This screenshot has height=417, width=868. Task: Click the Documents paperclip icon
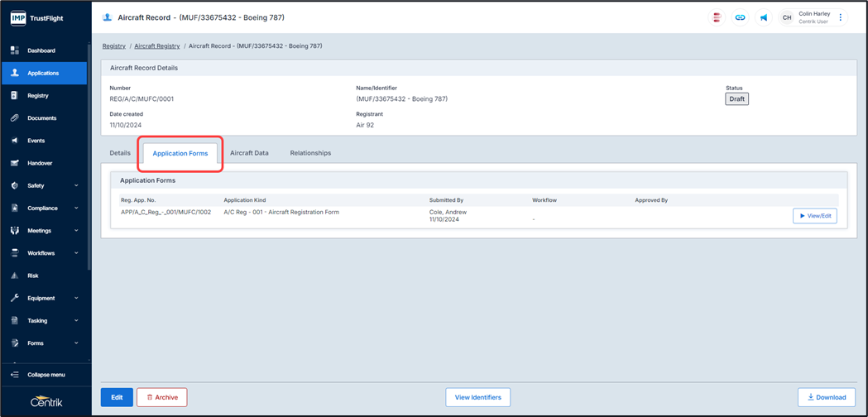(x=14, y=118)
